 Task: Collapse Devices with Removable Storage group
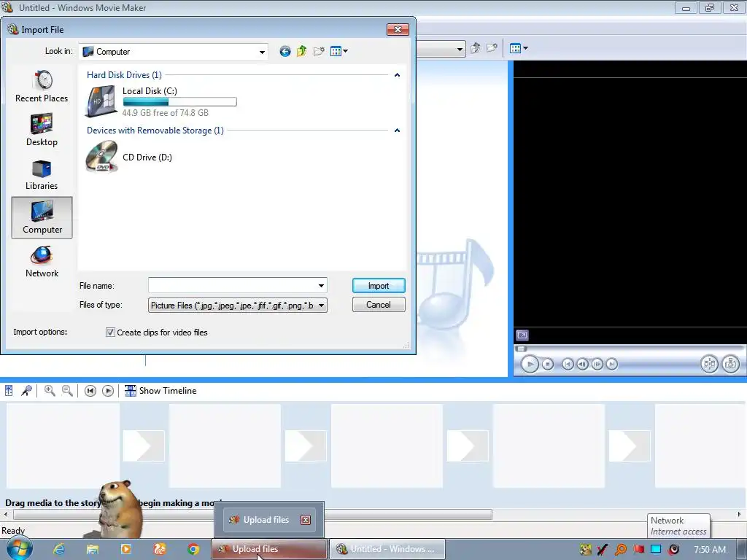397,131
